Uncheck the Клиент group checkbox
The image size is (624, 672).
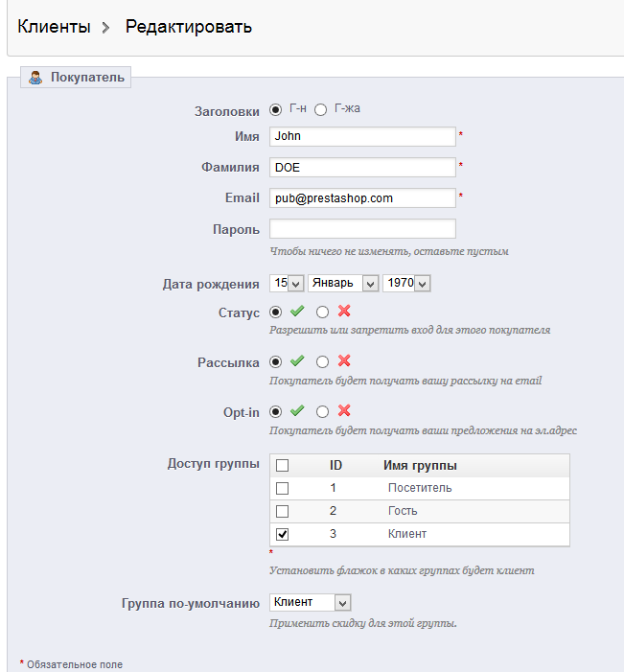pos(283,534)
